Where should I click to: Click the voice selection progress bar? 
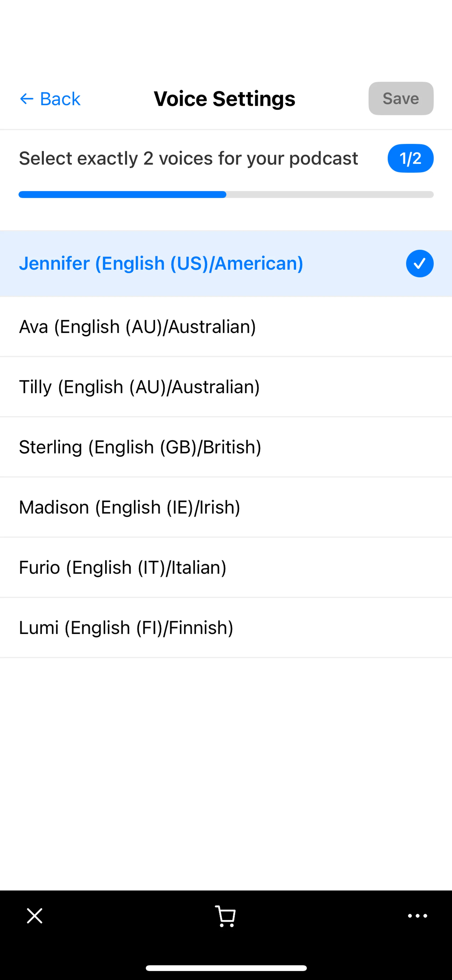pos(226,194)
